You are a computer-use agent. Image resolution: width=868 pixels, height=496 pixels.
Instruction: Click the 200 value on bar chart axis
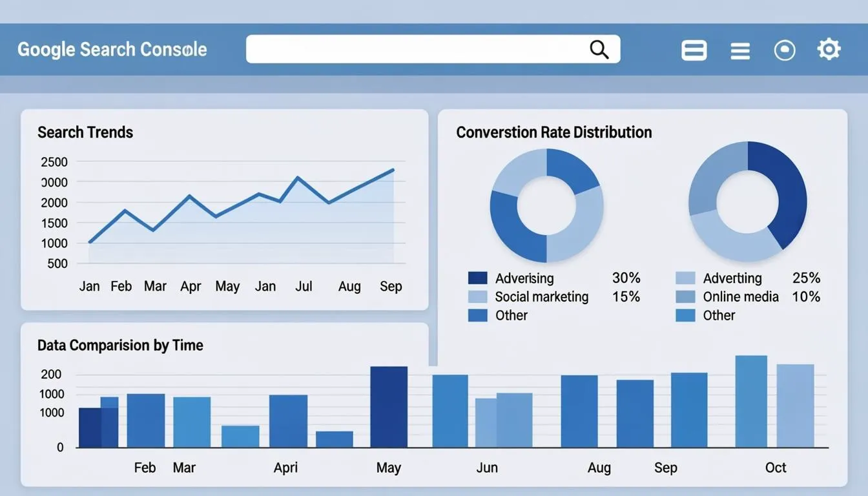tap(51, 375)
